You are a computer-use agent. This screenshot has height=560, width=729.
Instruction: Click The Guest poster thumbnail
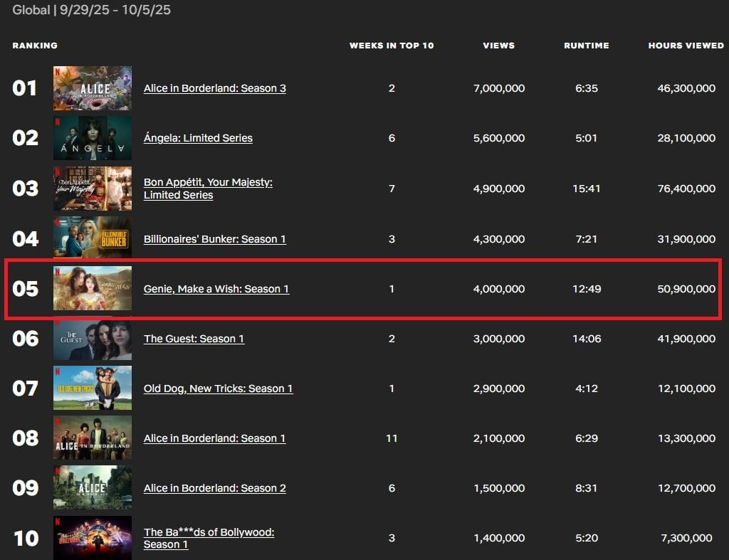tap(92, 338)
